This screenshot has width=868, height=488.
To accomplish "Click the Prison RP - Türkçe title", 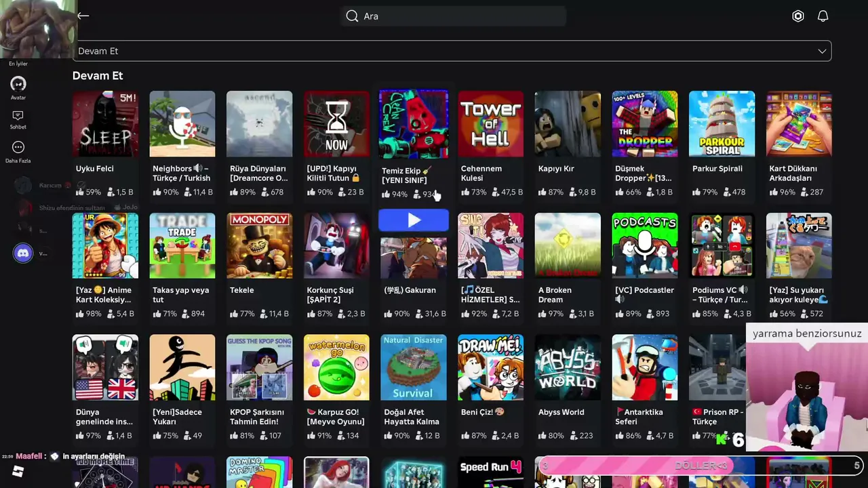I will [x=718, y=417].
